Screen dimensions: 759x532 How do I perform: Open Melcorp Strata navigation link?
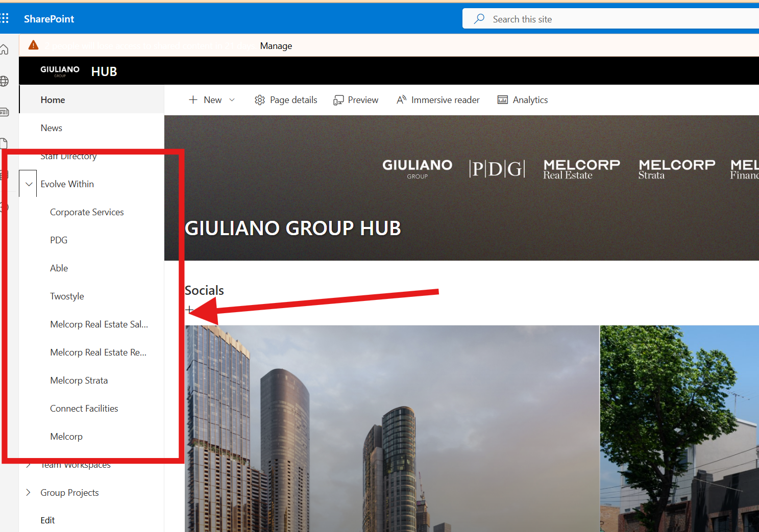tap(79, 381)
